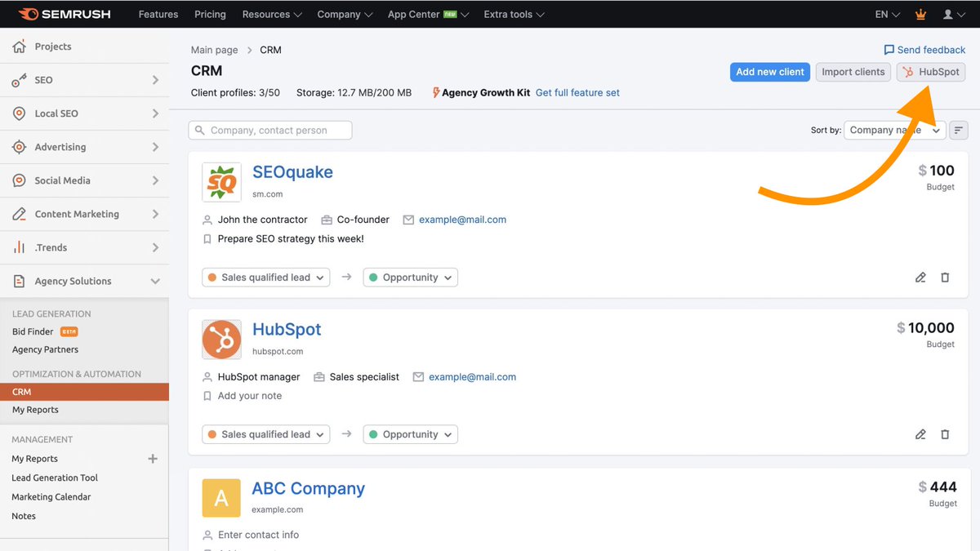
Task: Open Agency Partners in sidebar
Action: click(45, 349)
